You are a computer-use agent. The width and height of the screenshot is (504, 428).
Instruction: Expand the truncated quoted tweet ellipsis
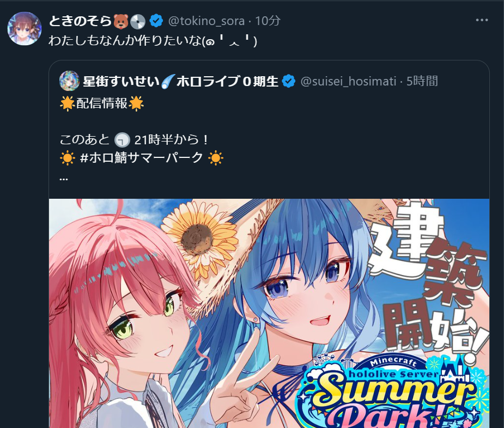pos(64,178)
